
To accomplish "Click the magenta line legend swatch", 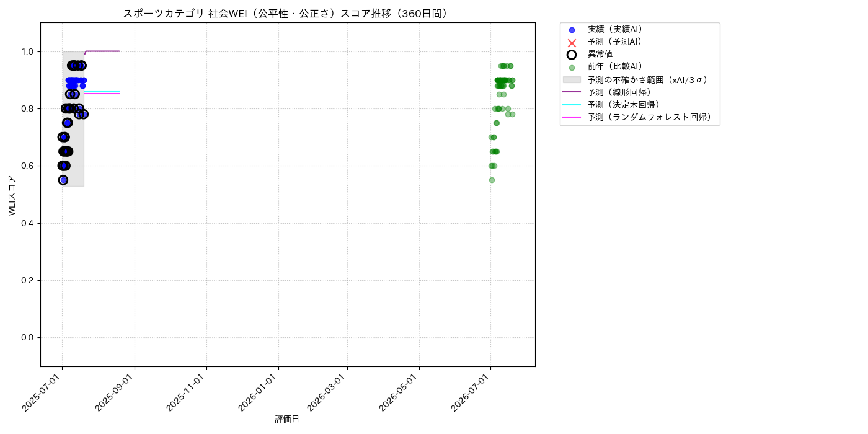I will click(x=572, y=117).
